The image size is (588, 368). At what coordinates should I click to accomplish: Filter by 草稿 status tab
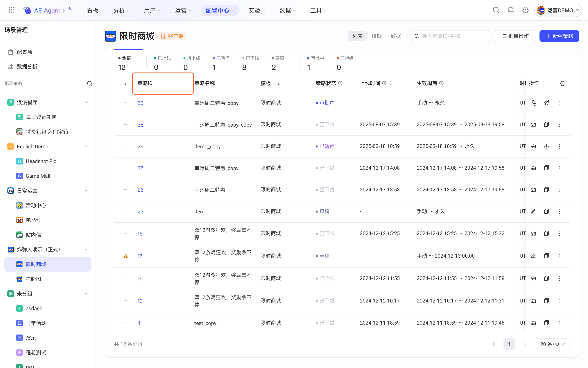(x=278, y=63)
